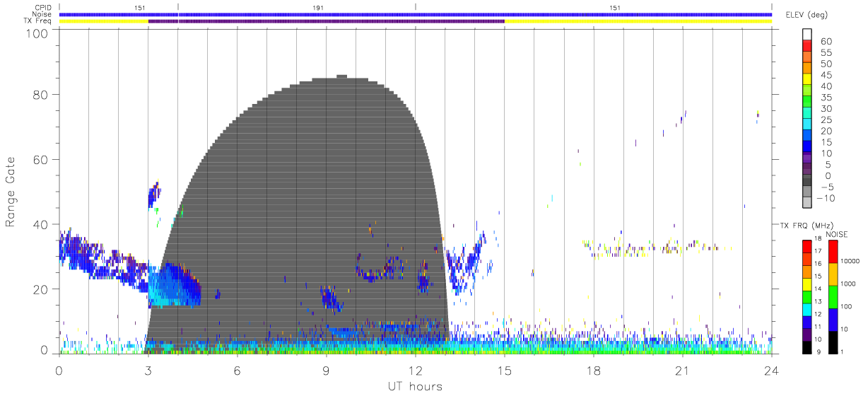This screenshot has width=868, height=401.
Task: Select the white top swatch of ELEV colorbar
Action: click(807, 34)
